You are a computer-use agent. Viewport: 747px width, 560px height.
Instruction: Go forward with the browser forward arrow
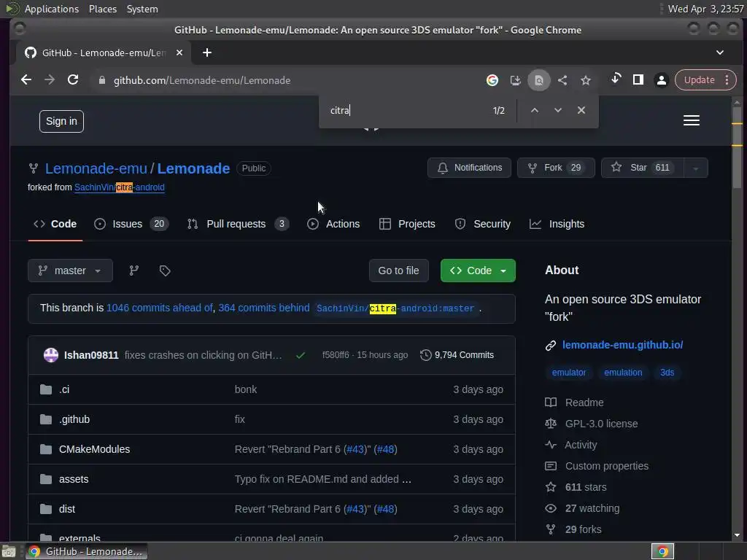click(x=50, y=80)
